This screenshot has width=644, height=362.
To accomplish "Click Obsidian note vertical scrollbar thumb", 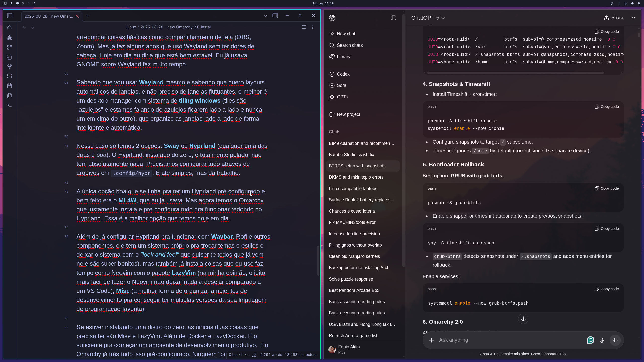I will point(318,260).
